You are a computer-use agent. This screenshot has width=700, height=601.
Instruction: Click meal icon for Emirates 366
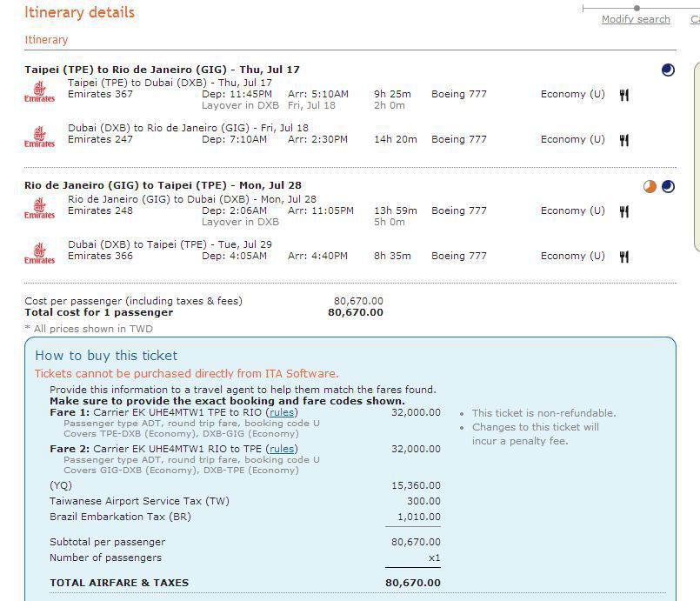coord(624,257)
